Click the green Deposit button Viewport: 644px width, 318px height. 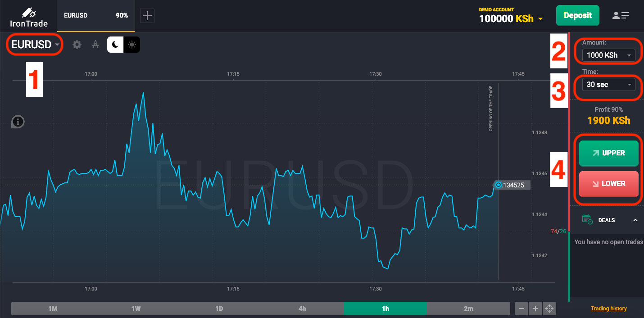tap(577, 15)
